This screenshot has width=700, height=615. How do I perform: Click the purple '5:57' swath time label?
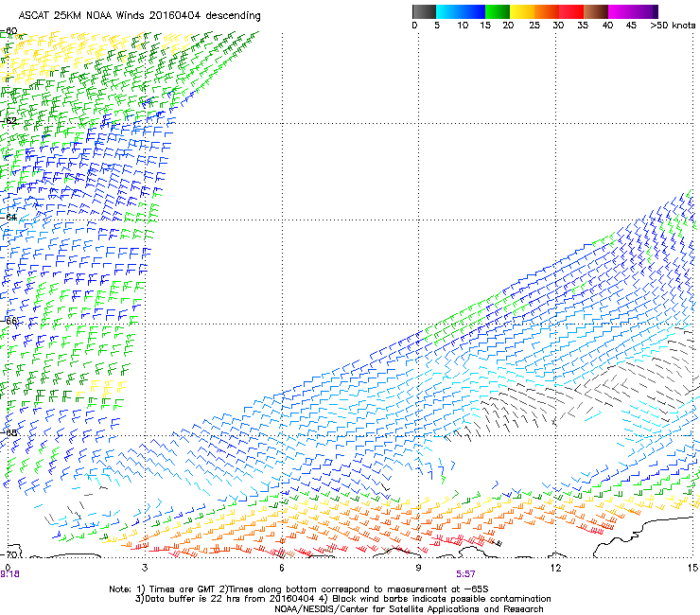[465, 574]
